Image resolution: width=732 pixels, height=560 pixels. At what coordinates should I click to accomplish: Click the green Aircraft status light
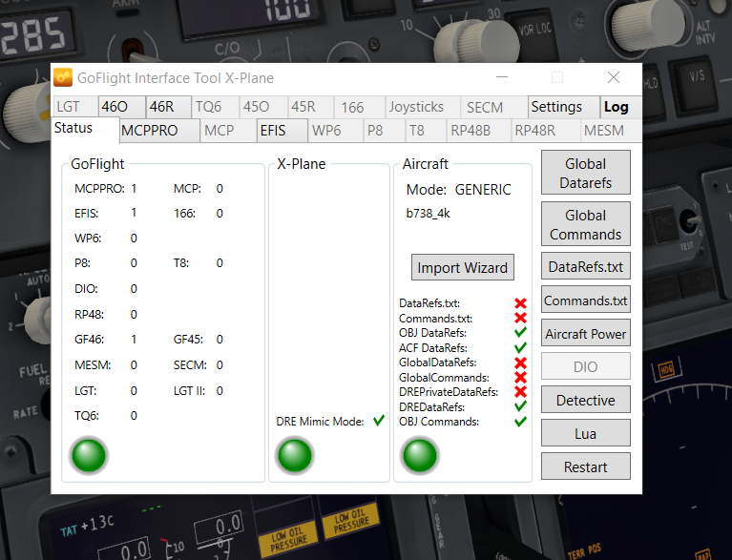click(420, 456)
